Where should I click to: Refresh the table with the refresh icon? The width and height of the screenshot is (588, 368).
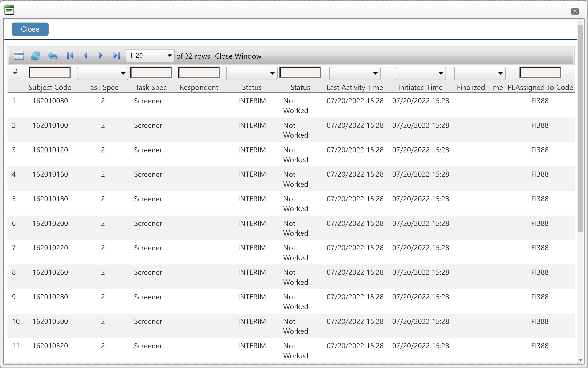coord(36,55)
